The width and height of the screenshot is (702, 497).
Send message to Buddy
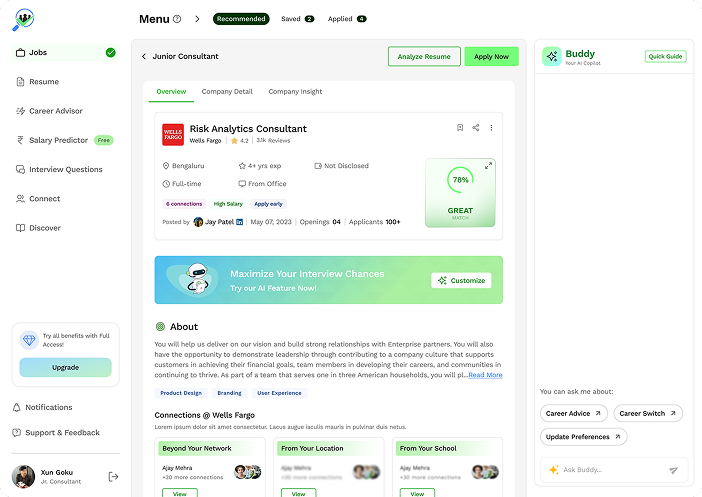point(673,470)
